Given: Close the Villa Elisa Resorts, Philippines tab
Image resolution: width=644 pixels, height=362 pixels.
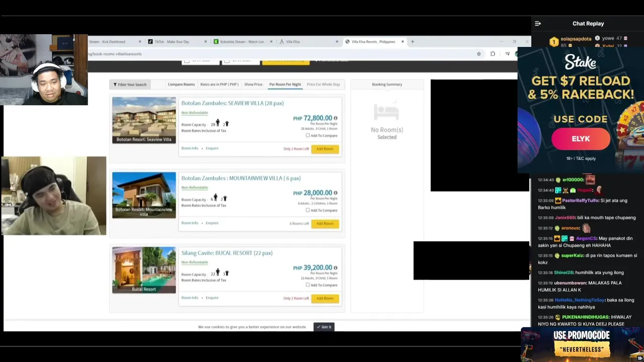Looking at the screenshot, I should pyautogui.click(x=403, y=42).
